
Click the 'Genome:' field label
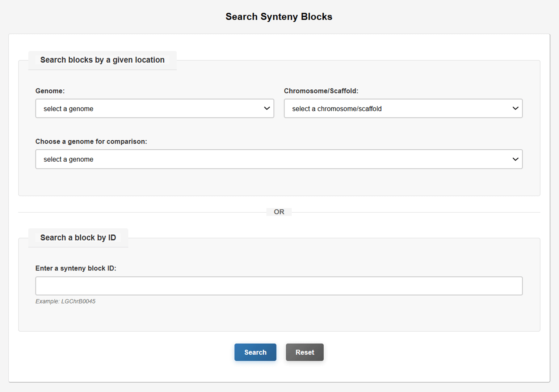pyautogui.click(x=50, y=91)
